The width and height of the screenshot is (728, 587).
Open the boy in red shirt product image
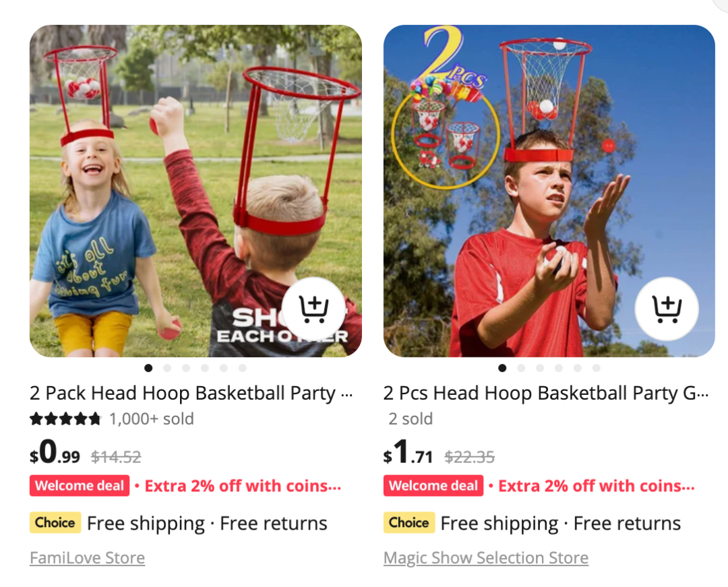549,191
